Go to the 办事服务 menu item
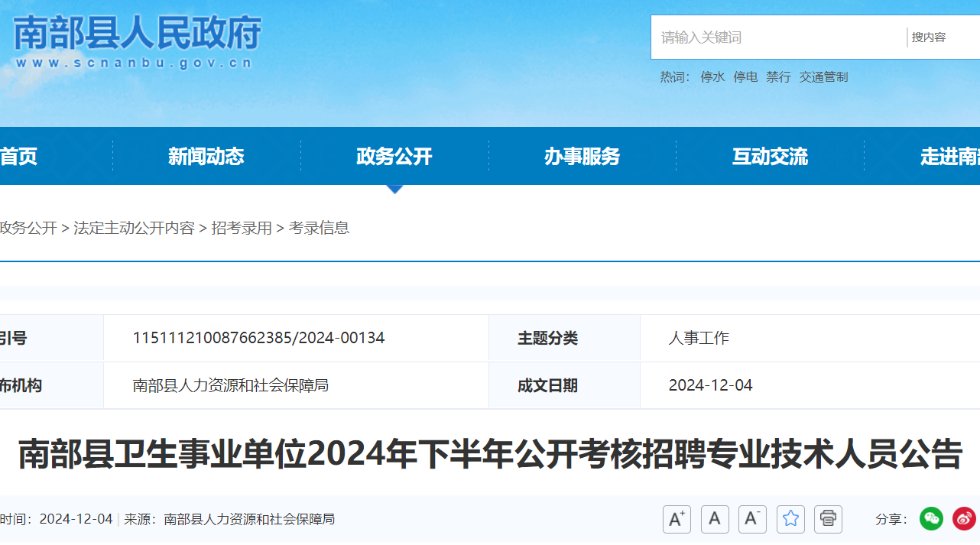Image resolution: width=980 pixels, height=545 pixels. [x=582, y=157]
